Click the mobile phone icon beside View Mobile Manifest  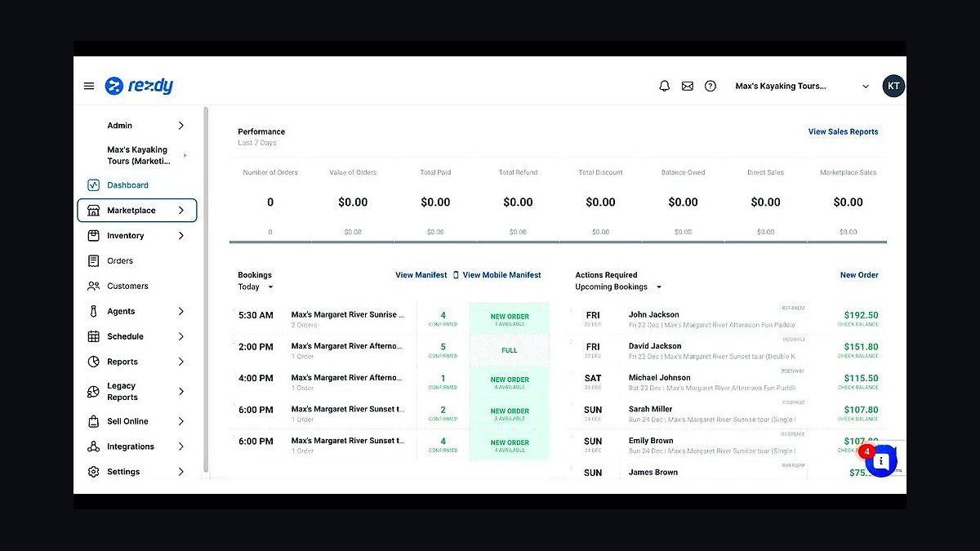(x=456, y=275)
